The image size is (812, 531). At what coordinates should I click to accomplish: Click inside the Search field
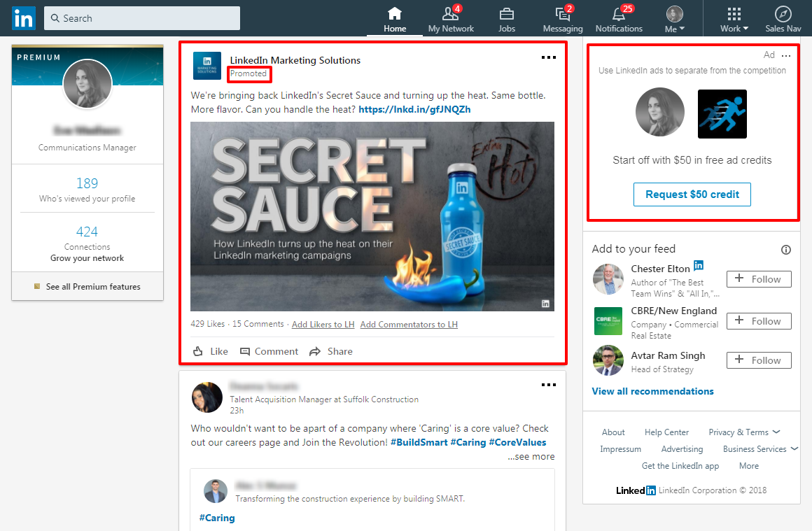(x=140, y=17)
